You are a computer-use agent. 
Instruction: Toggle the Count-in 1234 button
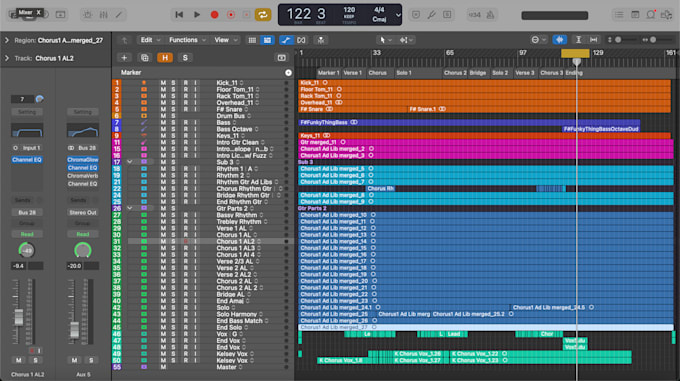[x=474, y=15]
